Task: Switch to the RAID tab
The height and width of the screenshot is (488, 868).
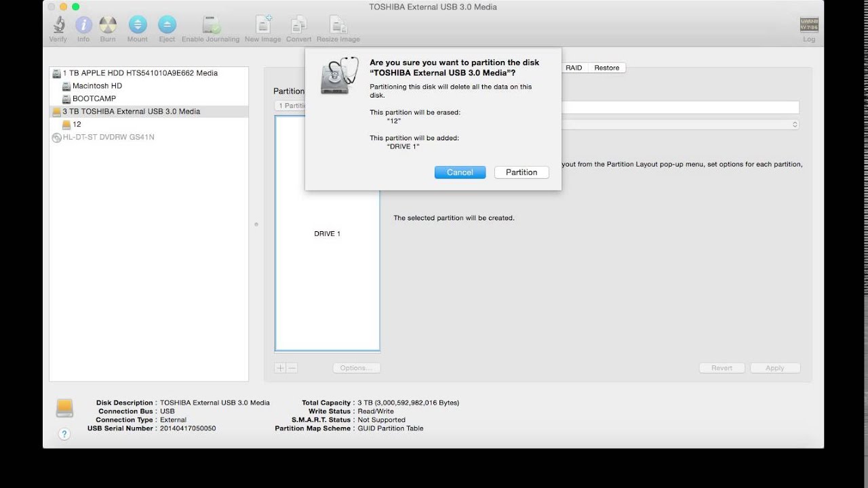Action: coord(574,68)
